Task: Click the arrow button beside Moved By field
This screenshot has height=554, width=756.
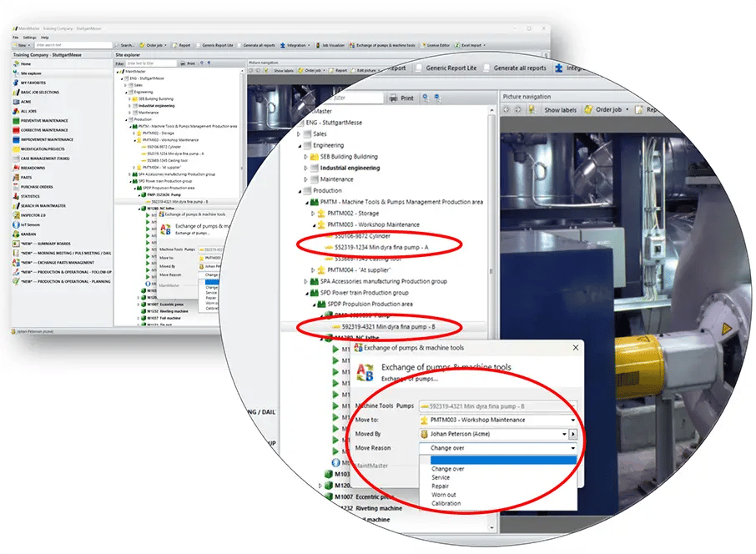Action: (572, 434)
